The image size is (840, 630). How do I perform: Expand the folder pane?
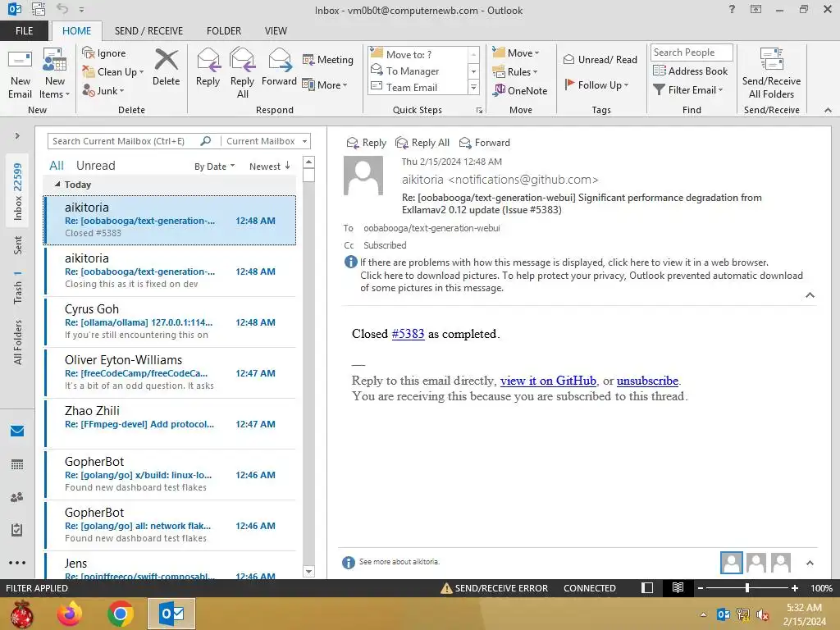[17, 135]
